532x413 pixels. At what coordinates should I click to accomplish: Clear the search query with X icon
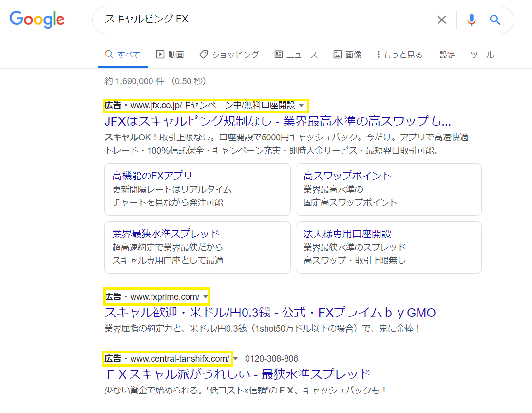[441, 20]
